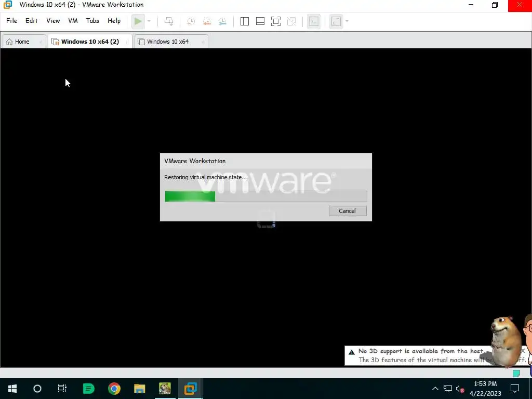Click the green message note status icon
This screenshot has height=399, width=532.
click(516, 373)
